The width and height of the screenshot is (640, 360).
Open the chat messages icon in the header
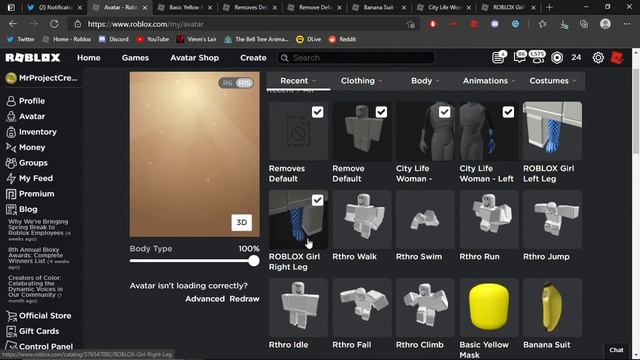pos(520,58)
